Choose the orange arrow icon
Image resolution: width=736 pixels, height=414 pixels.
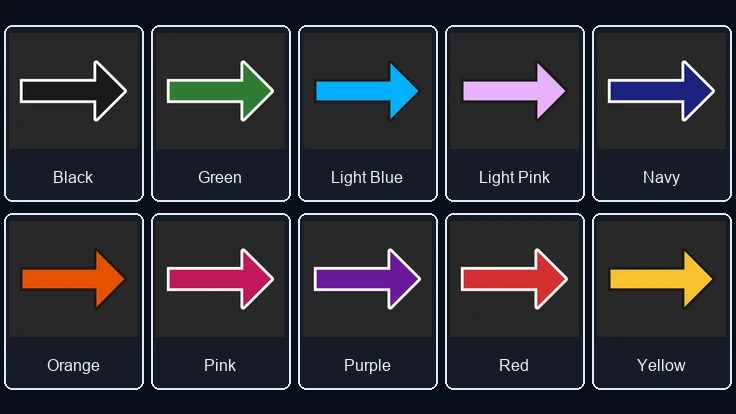[73, 279]
